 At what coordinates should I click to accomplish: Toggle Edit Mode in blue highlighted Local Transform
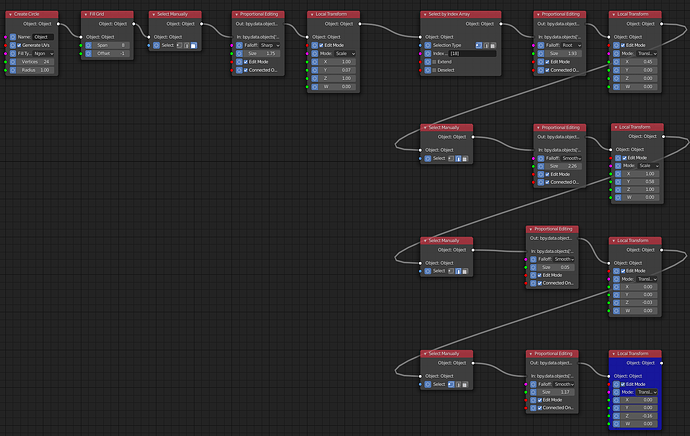click(x=623, y=384)
